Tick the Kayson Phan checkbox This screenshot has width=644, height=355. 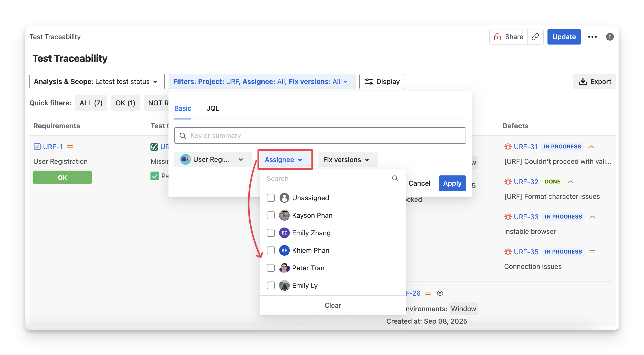pos(271,215)
